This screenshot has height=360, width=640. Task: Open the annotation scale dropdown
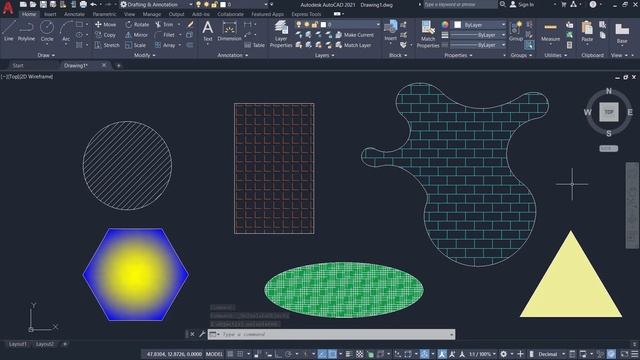(x=482, y=354)
